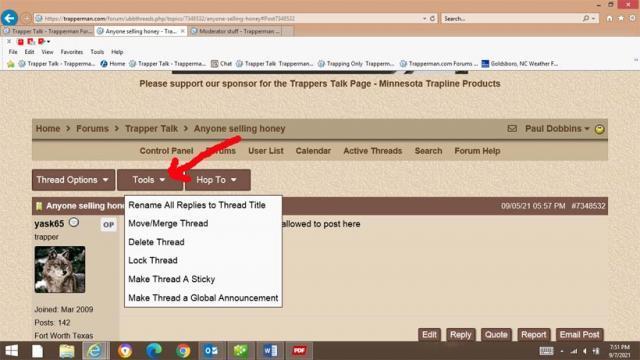The image size is (640, 360).
Task: Click the browser back arrow button
Action: coord(9,18)
